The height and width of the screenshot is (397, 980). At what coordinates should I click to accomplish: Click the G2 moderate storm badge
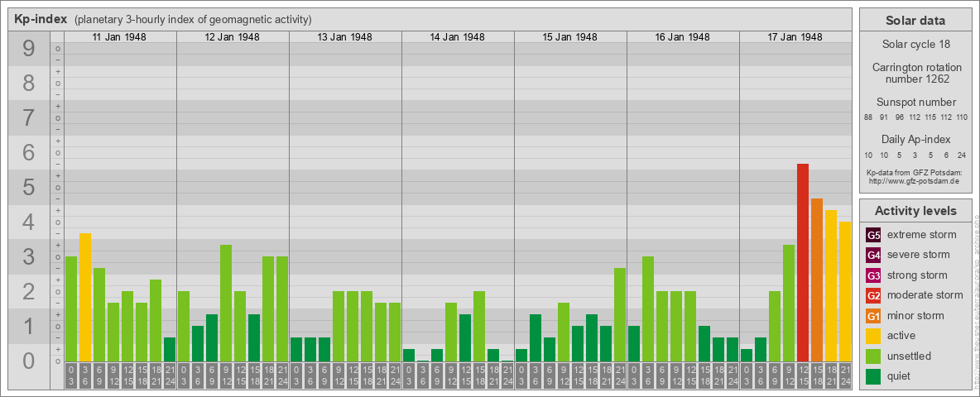[x=873, y=295]
